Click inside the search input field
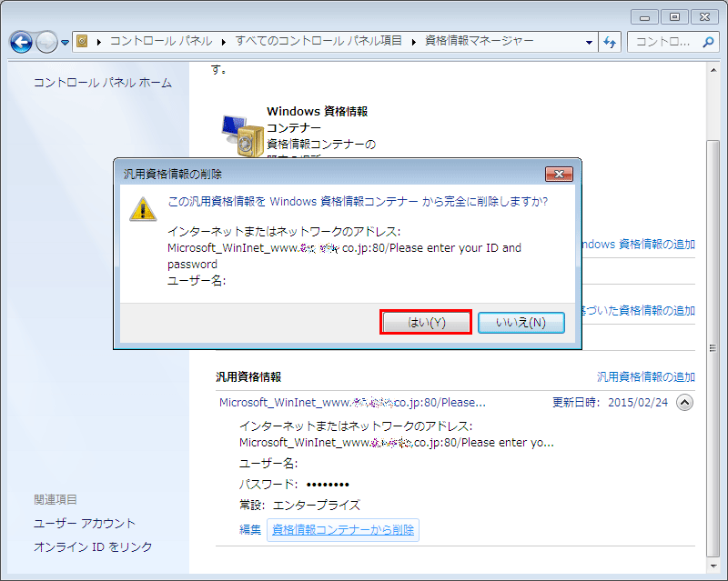The width and height of the screenshot is (728, 581). (x=664, y=42)
